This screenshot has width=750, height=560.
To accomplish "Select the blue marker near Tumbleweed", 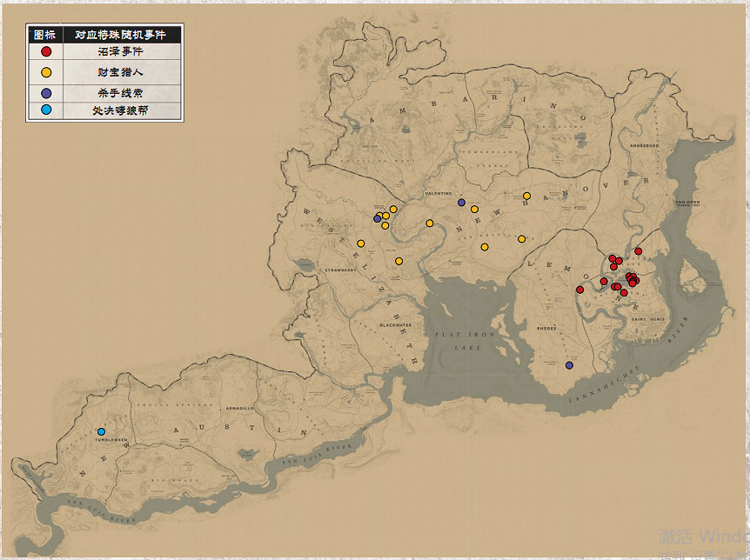I will 101,432.
